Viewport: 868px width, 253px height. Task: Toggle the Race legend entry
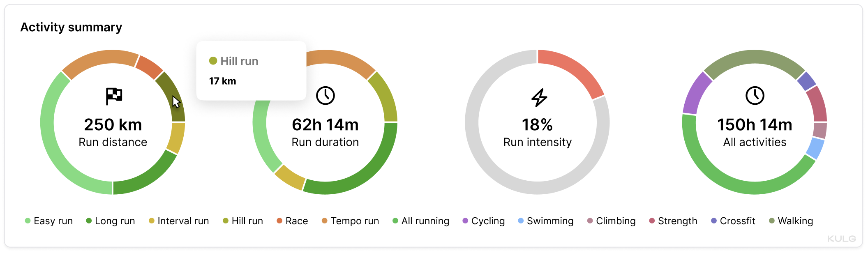pos(292,221)
